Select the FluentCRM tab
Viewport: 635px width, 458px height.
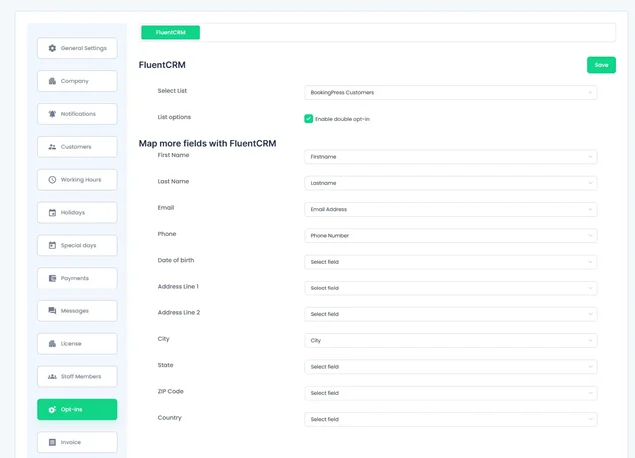coord(170,32)
